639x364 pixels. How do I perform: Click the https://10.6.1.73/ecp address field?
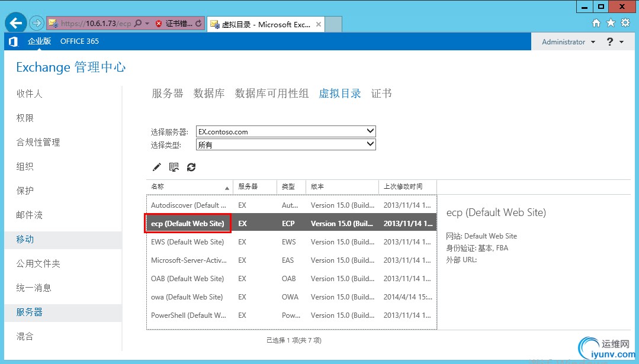tap(96, 24)
